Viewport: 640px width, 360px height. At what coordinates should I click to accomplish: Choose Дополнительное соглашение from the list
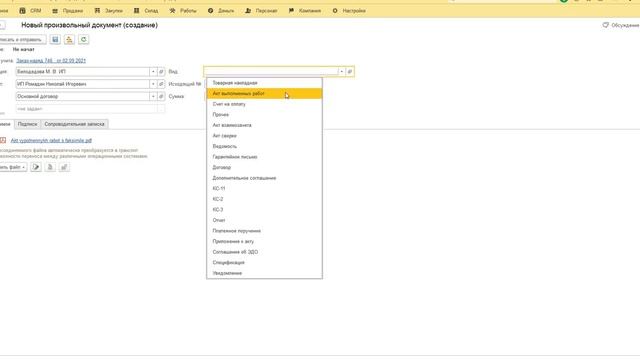[x=264, y=178]
